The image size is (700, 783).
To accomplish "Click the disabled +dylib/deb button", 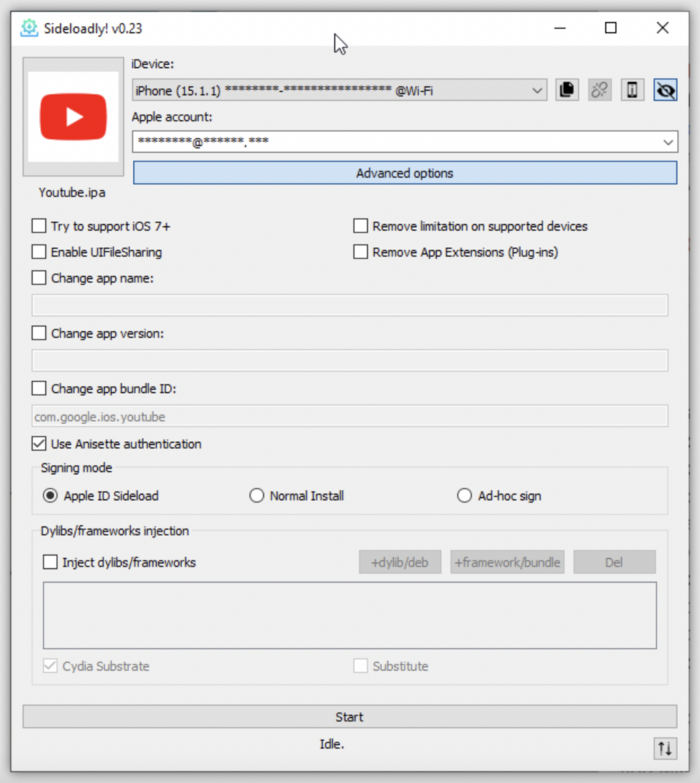I will 399,561.
